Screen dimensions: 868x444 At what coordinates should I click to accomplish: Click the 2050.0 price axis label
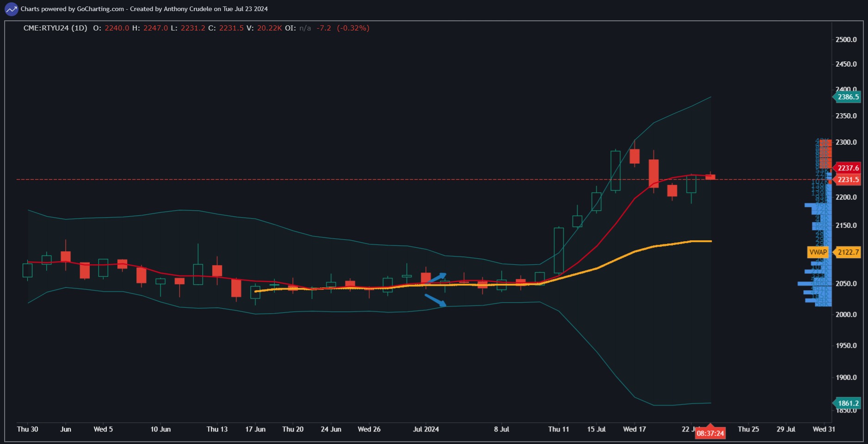(846, 284)
